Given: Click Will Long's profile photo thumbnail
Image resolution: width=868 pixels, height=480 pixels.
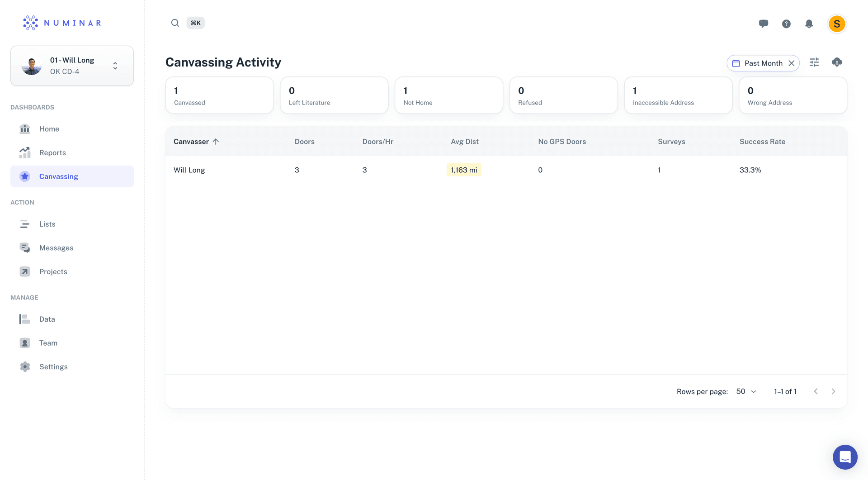Looking at the screenshot, I should click(32, 66).
